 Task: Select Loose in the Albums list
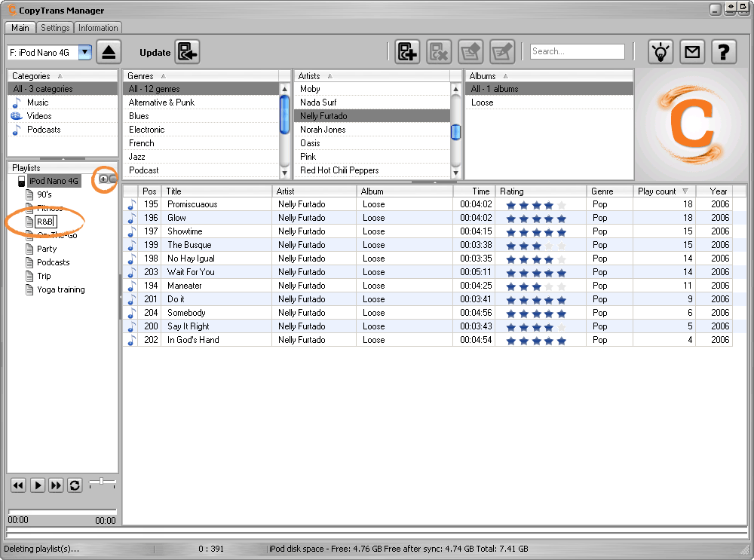549,103
